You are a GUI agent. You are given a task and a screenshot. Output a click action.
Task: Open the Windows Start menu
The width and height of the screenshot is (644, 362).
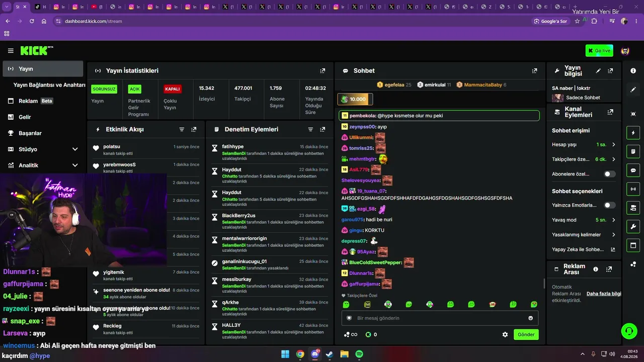coord(285,354)
